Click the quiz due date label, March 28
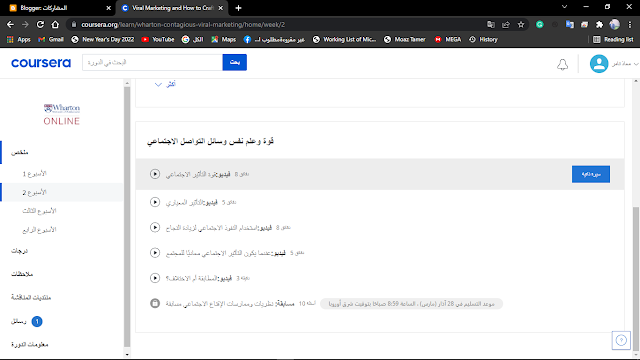The width and height of the screenshot is (640, 360). click(x=411, y=304)
